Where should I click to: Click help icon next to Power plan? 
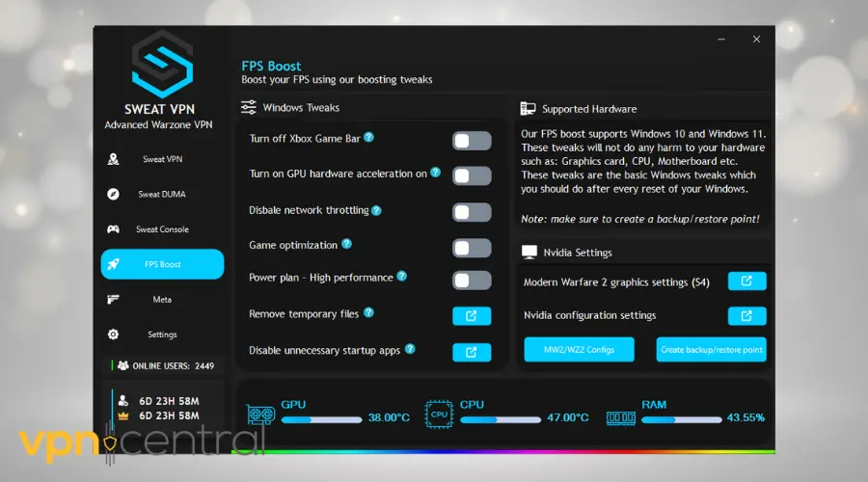402,276
